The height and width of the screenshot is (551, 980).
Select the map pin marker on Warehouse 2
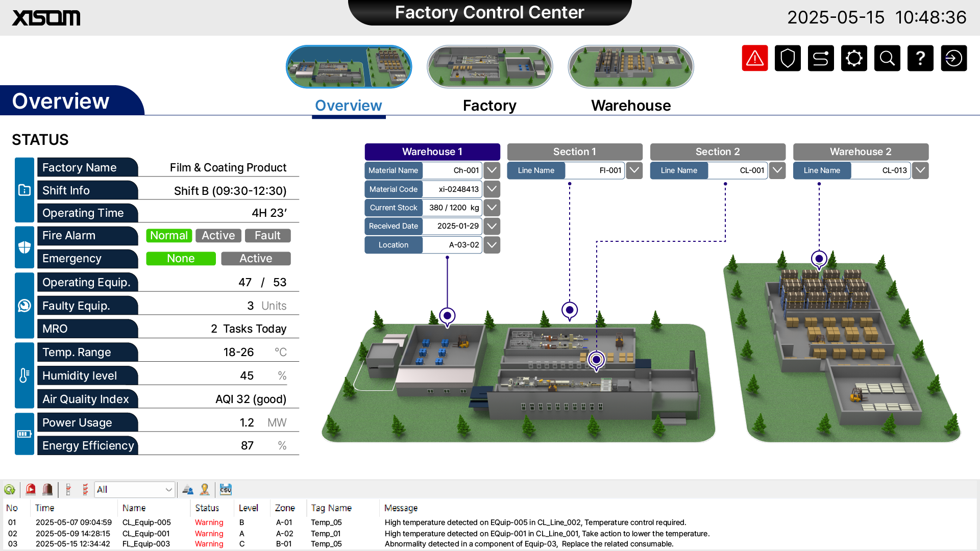819,259
